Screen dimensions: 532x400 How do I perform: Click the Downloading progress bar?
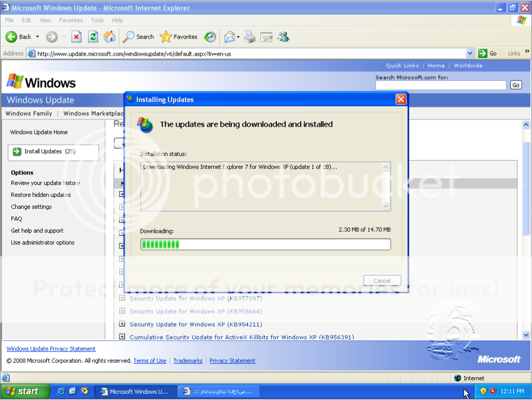[265, 244]
